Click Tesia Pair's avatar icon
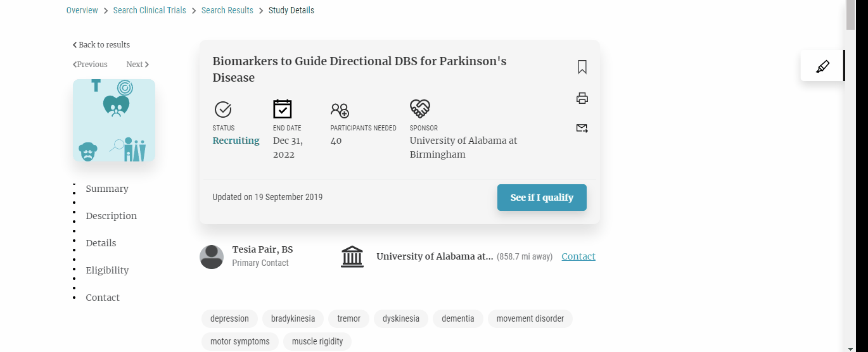 click(x=212, y=257)
